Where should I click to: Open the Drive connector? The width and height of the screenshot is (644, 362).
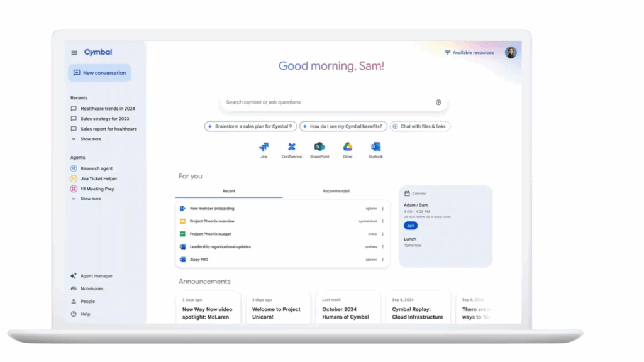pos(348,150)
